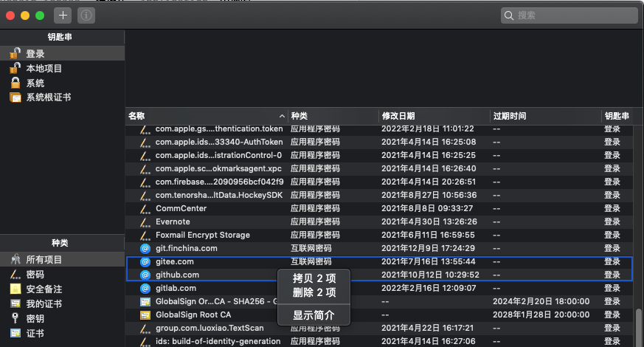Select the 所有项目 category
This screenshot has height=347, width=644.
pyautogui.click(x=62, y=259)
